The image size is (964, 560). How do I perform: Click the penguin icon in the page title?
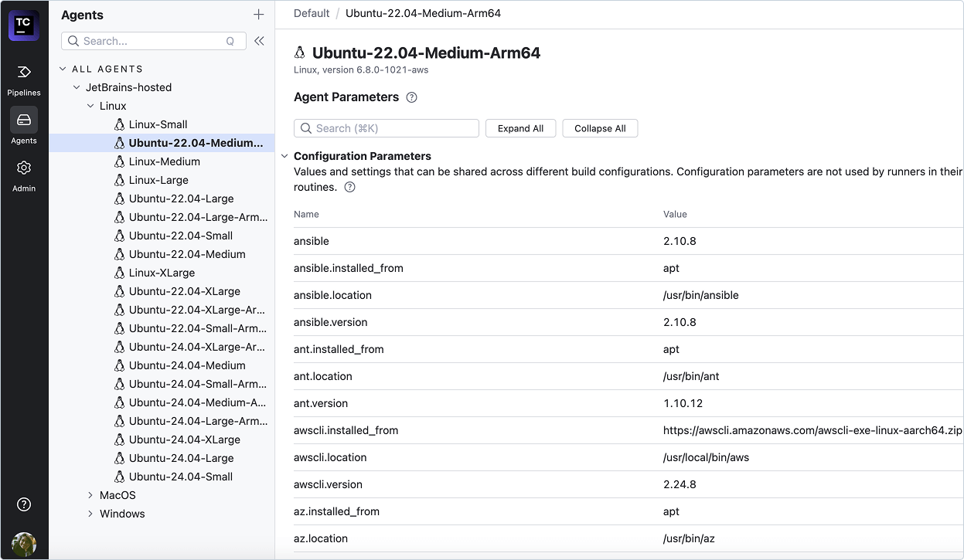pyautogui.click(x=300, y=53)
